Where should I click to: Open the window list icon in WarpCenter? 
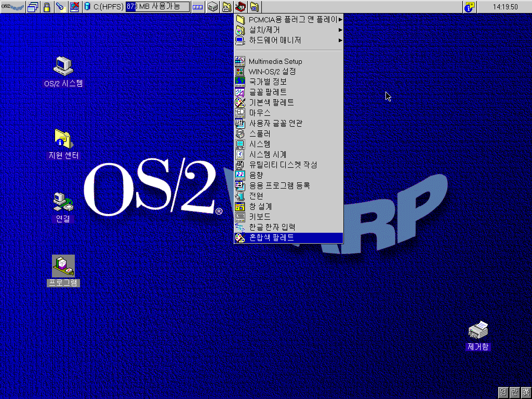tap(33, 7)
